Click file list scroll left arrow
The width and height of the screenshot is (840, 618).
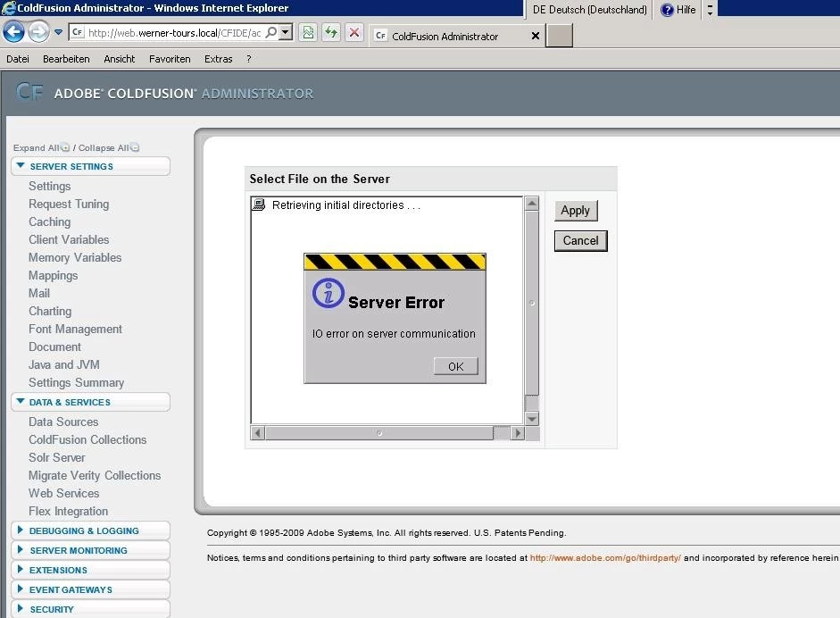pos(258,432)
